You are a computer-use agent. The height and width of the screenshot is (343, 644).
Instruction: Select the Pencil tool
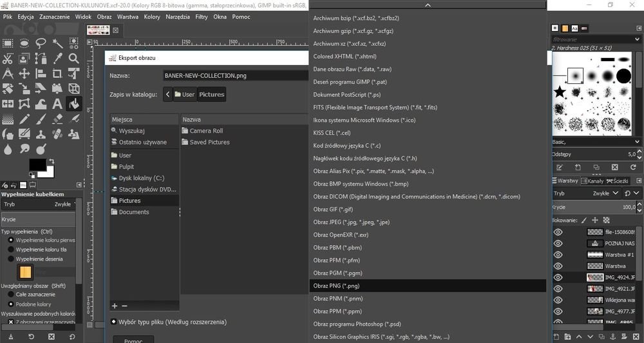(24, 119)
